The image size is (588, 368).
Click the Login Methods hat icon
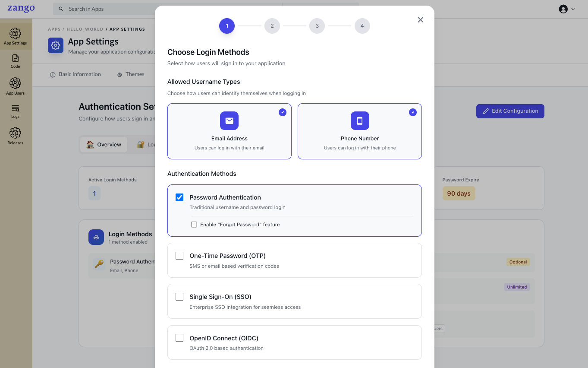[96, 237]
